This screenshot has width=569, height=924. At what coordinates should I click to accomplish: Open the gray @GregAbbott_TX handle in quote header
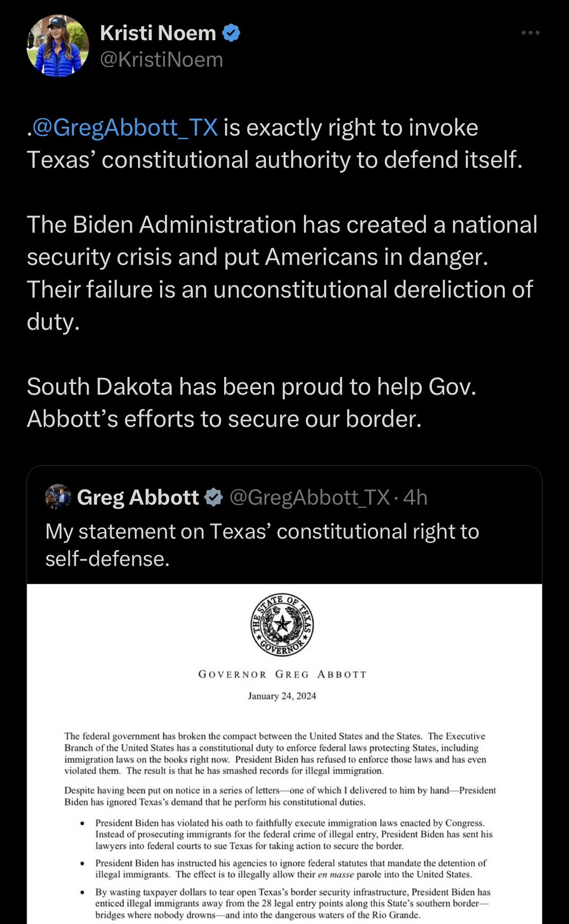[x=310, y=497]
